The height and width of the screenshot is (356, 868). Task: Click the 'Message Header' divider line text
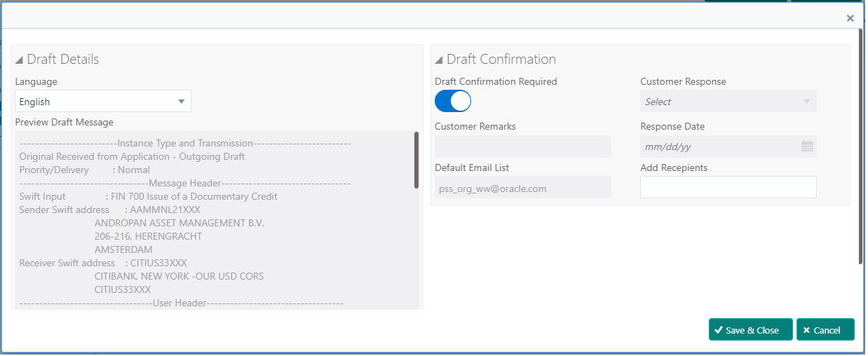[x=184, y=183]
